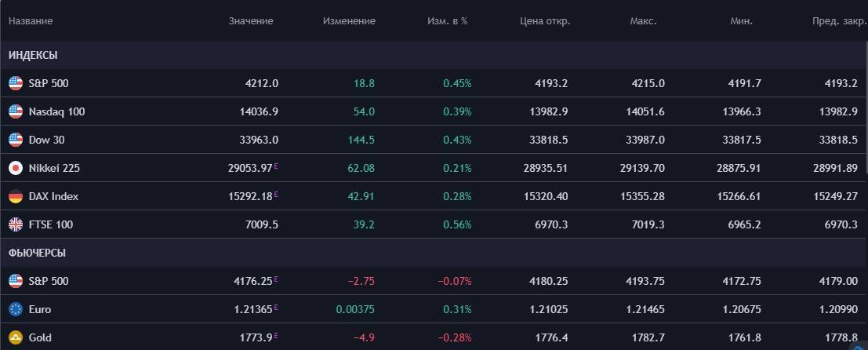Image resolution: width=868 pixels, height=350 pixels.
Task: Click the UK flag icon for FTSE 100
Action: [15, 224]
